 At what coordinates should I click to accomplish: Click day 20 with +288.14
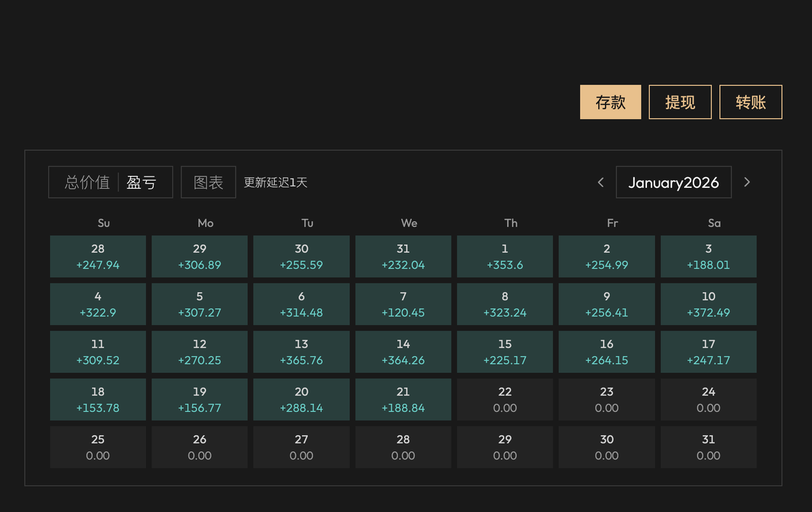302,400
